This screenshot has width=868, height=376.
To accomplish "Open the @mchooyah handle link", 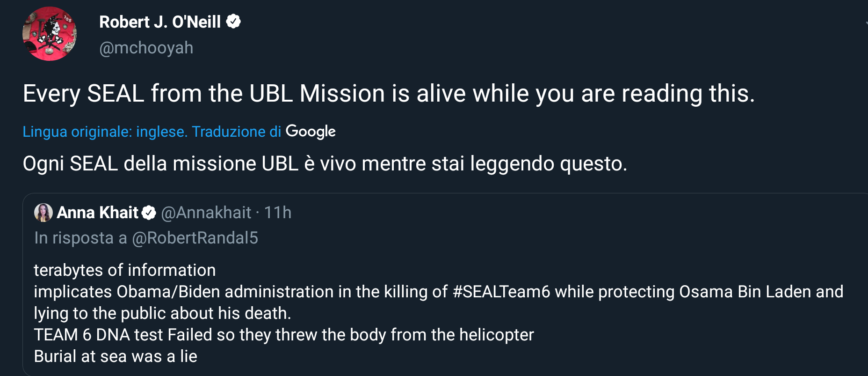I will click(146, 48).
